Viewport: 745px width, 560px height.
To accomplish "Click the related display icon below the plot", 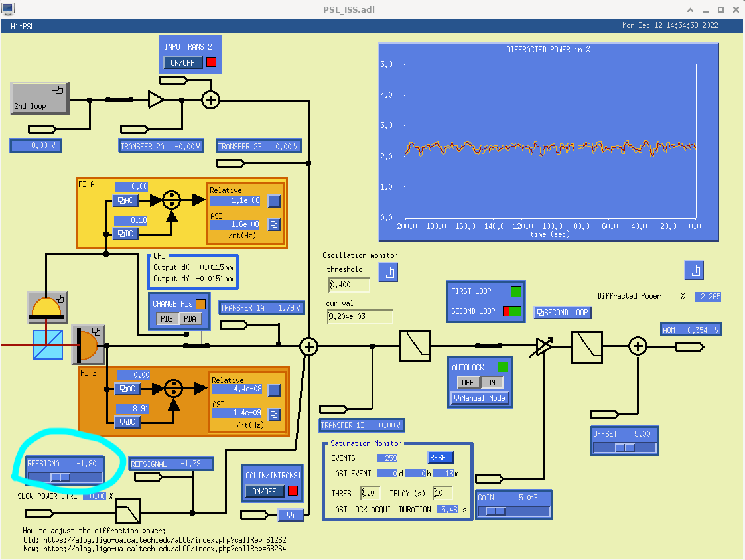I will coord(694,270).
